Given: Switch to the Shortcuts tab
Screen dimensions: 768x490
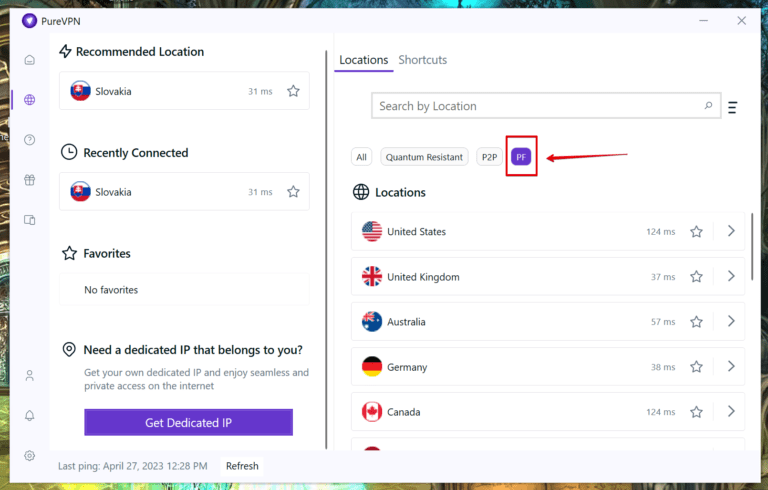Looking at the screenshot, I should (x=422, y=60).
